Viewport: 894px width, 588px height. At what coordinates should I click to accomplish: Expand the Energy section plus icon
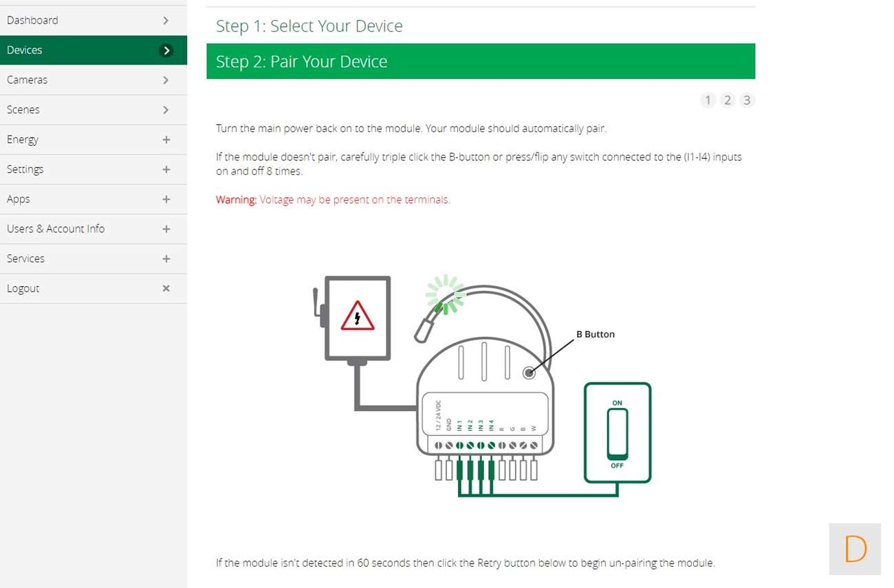point(166,140)
